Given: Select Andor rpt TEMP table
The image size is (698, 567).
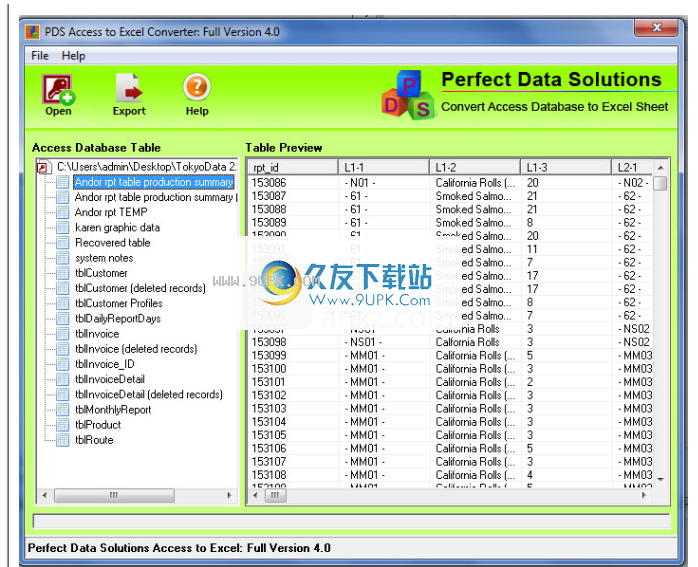Looking at the screenshot, I should click(x=111, y=212).
